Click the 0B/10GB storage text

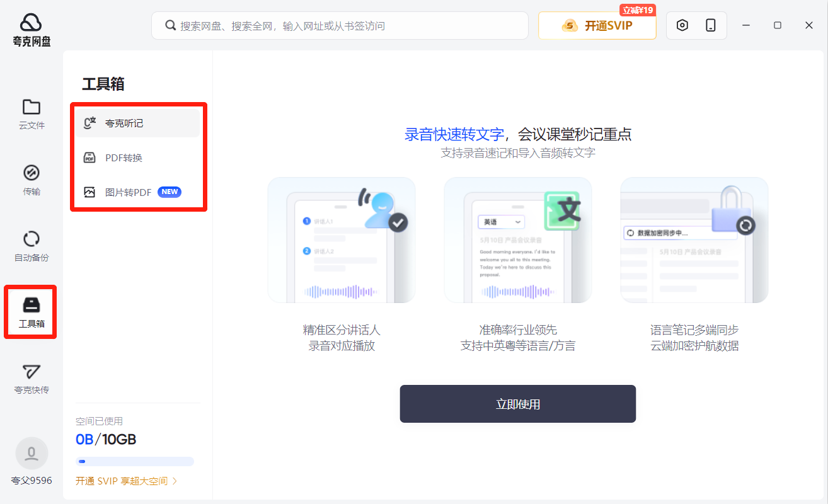(x=106, y=439)
